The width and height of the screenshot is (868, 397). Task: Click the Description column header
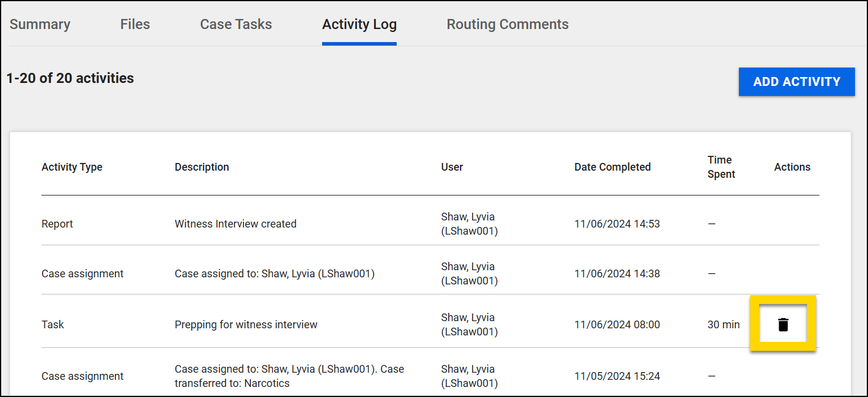coord(201,167)
